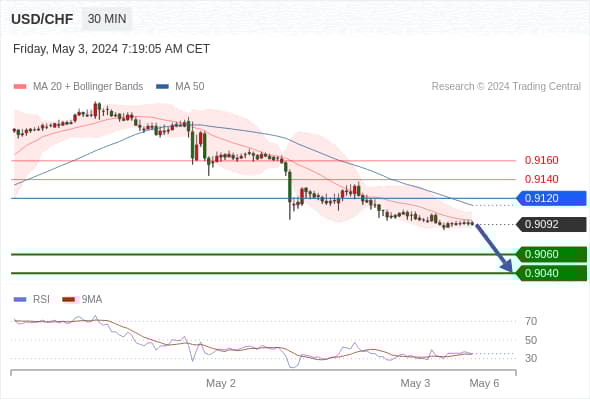Screen dimensions: 590x400
Task: Click the 0.9092 current price tag
Action: (x=552, y=224)
